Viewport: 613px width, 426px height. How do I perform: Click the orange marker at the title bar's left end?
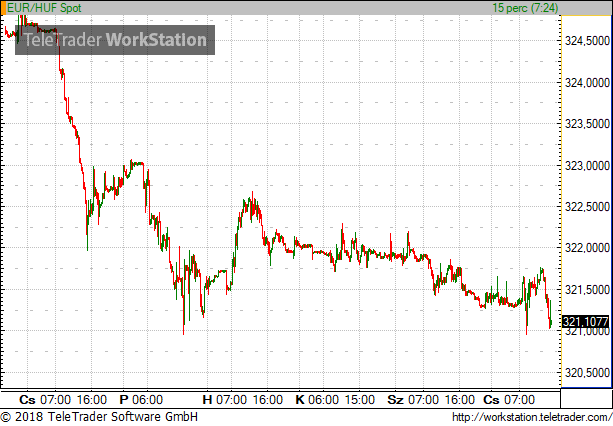coord(4,8)
